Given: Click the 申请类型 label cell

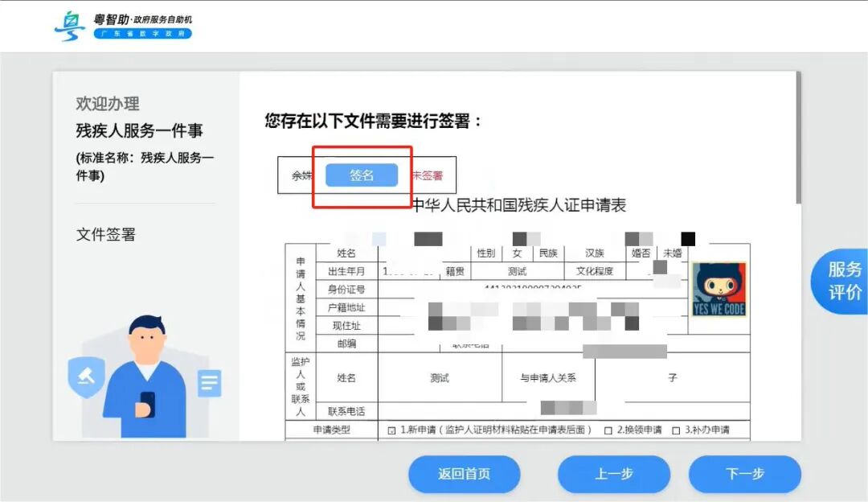Looking at the screenshot, I should (332, 430).
